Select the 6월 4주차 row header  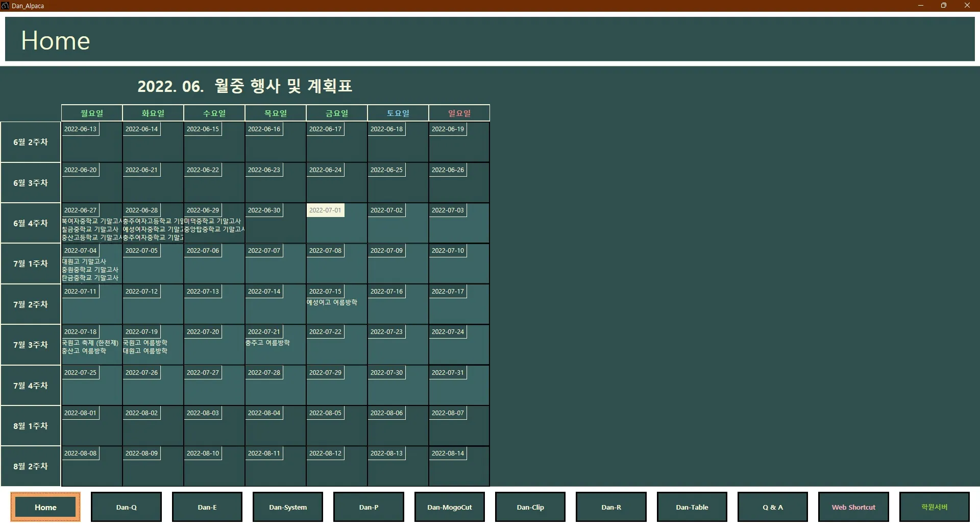pos(31,223)
